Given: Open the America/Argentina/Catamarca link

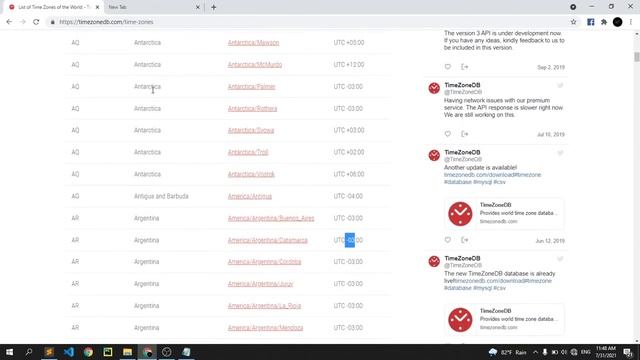Looking at the screenshot, I should 267,240.
